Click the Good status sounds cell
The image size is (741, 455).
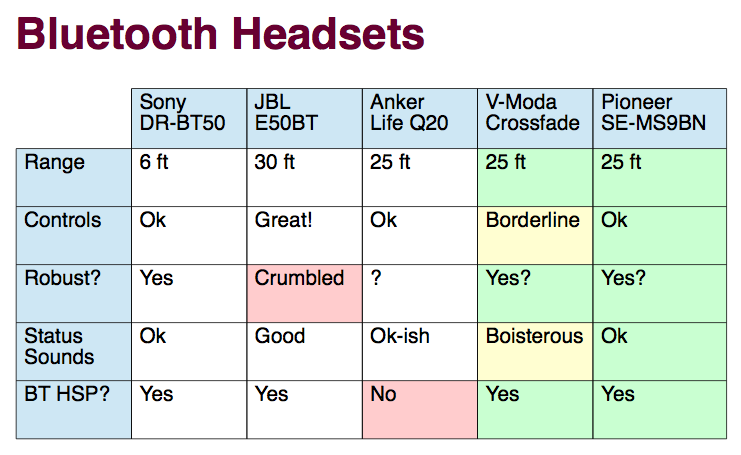pyautogui.click(x=304, y=349)
